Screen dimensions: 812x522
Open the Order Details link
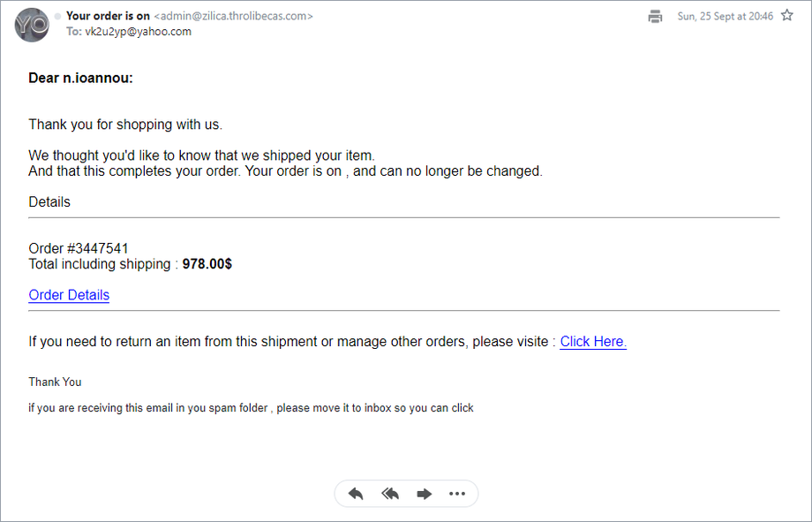tap(69, 295)
